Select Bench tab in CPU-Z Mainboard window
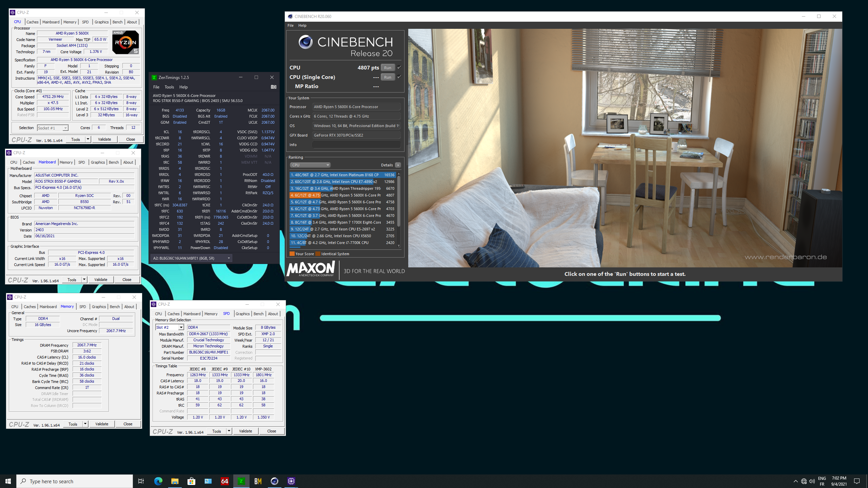Screen dimensions: 868x488 [x=114, y=162]
